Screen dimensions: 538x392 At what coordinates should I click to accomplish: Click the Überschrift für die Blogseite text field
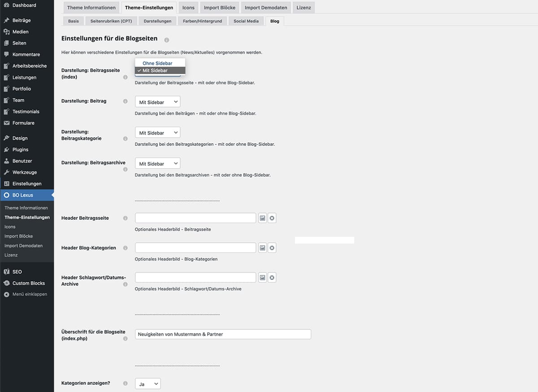pyautogui.click(x=223, y=334)
